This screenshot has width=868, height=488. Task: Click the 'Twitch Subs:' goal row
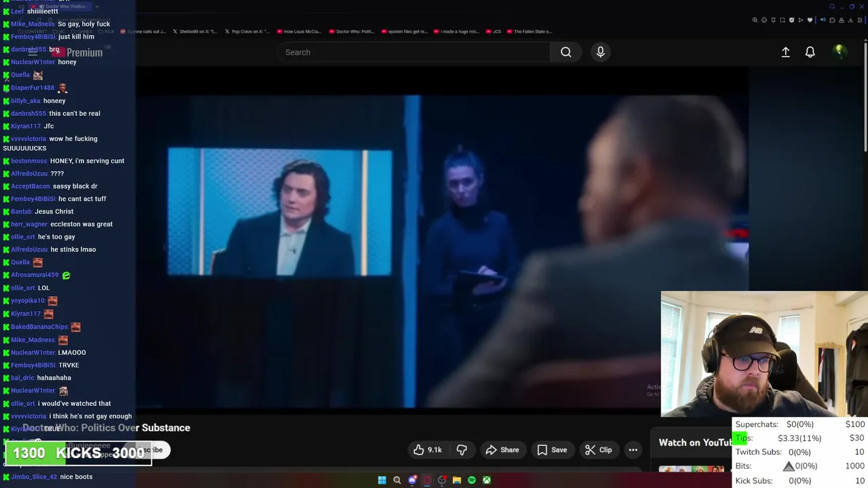[x=800, y=452]
